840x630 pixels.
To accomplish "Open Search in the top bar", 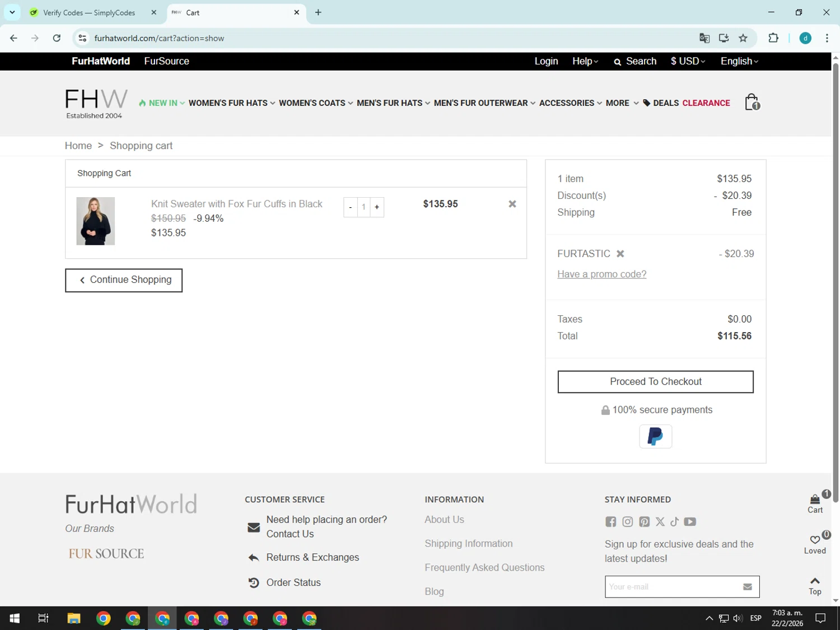I will click(635, 61).
